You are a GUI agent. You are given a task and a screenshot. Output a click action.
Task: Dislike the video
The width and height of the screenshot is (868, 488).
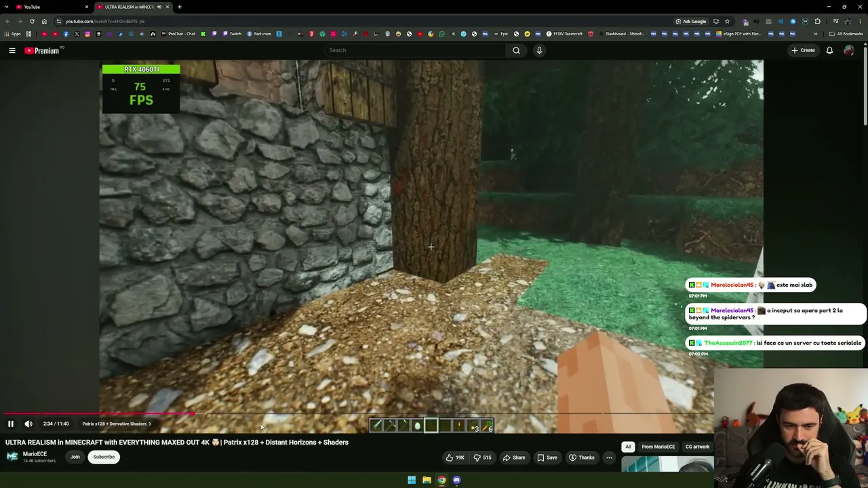click(482, 457)
